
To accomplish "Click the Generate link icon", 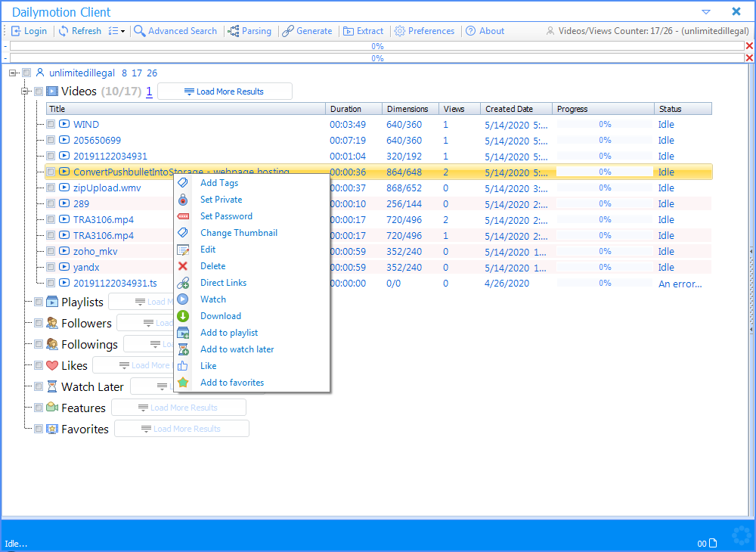I will 288,31.
